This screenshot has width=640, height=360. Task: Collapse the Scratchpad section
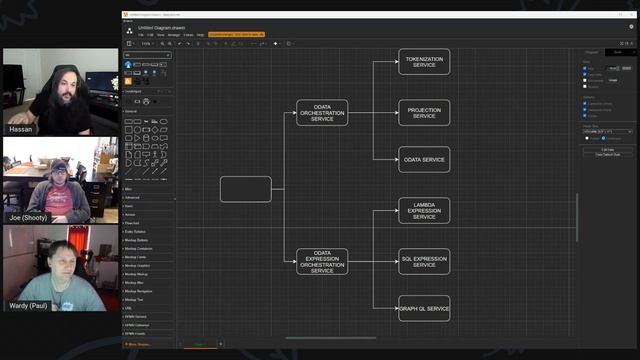133,91
